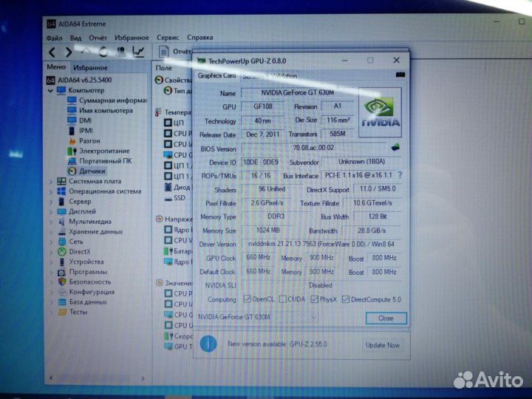
Task: Click the Device ID field 10DE - 0DE9
Action: 261,162
